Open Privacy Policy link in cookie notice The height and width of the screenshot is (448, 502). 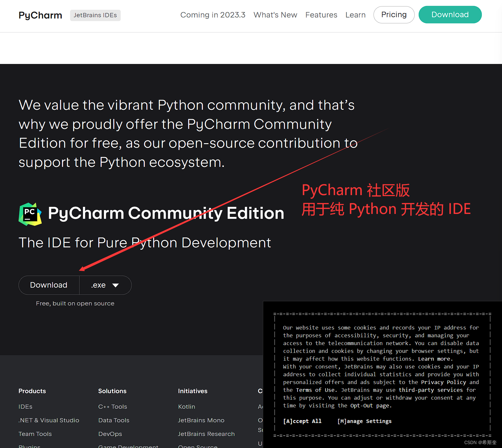tap(443, 382)
